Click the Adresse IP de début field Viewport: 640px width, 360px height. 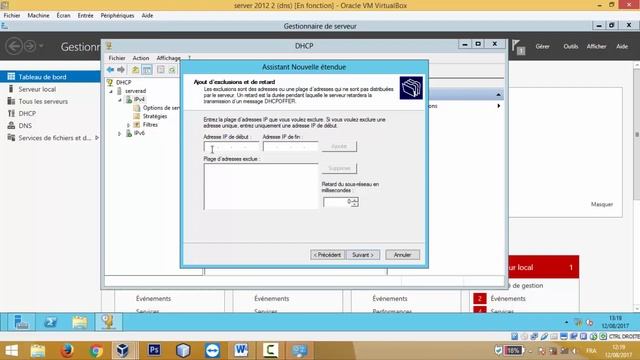tap(231, 147)
